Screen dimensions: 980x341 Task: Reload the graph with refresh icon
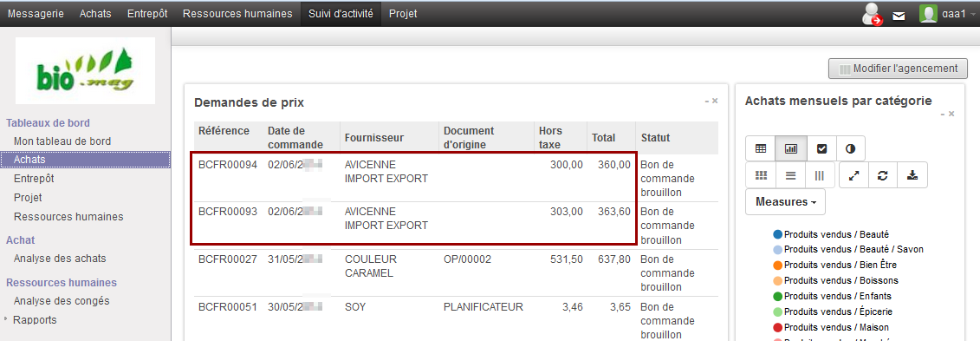[x=882, y=176]
